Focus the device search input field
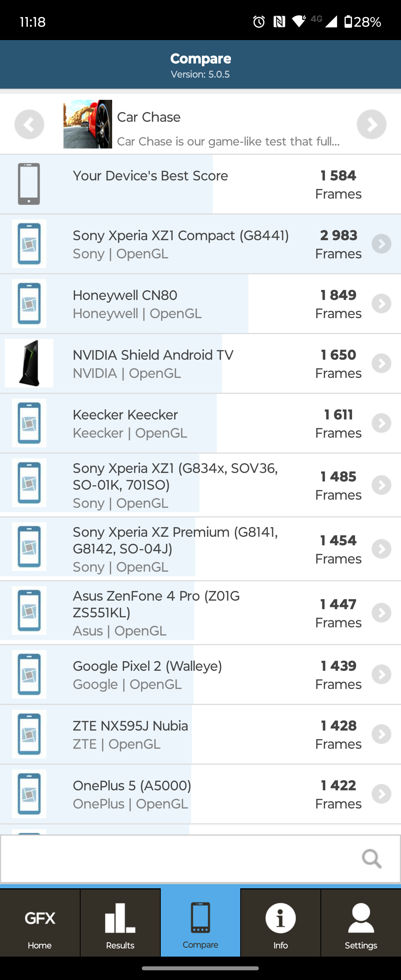Screen dimensions: 401x980 (179, 859)
